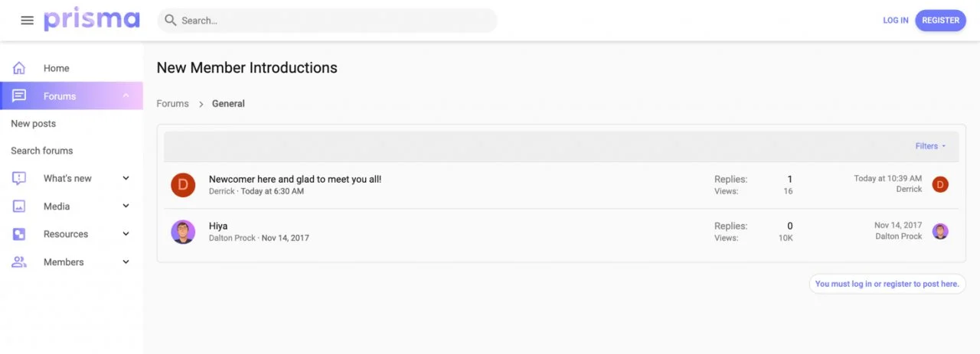
Task: Expand the Media submenu chevron
Action: [126, 206]
